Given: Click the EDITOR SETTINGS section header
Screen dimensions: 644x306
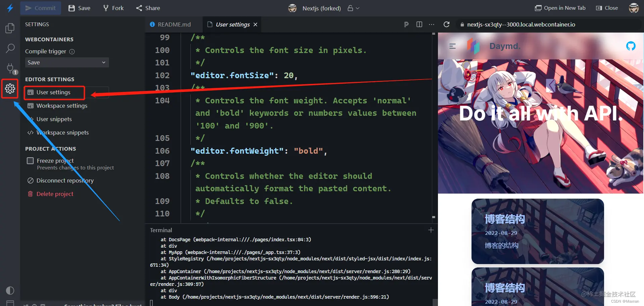Looking at the screenshot, I should pyautogui.click(x=50, y=79).
